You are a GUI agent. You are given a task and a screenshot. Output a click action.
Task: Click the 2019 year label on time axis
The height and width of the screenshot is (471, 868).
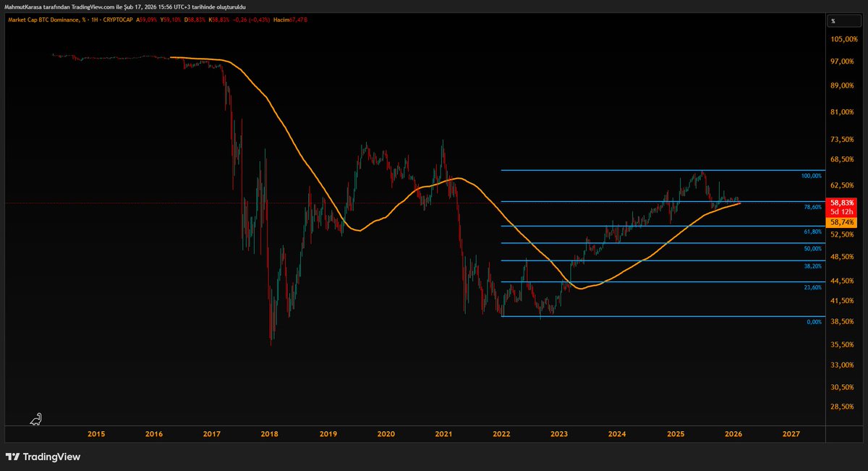328,434
